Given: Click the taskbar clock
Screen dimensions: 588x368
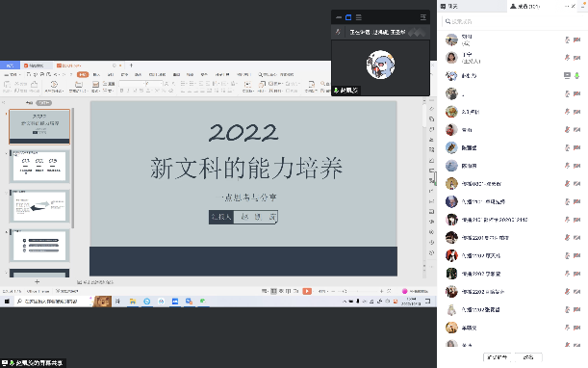Looking at the screenshot, I should tap(411, 302).
